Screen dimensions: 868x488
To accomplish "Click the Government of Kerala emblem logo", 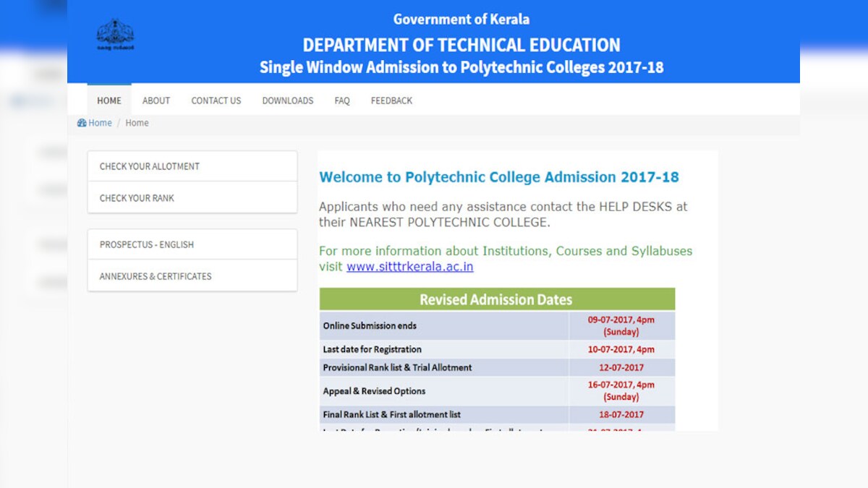I will coord(114,33).
